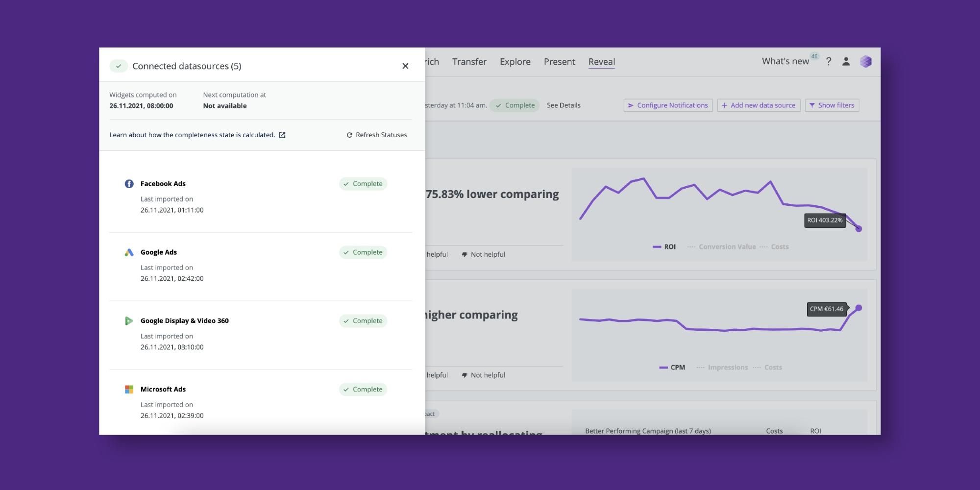The image size is (980, 490).
Task: Switch to the Explore tab
Action: pos(515,62)
